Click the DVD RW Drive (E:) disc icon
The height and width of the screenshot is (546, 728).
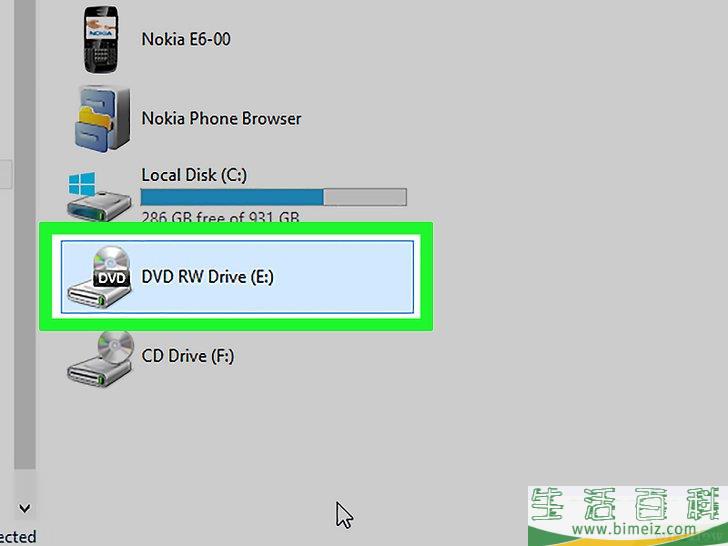[x=99, y=277]
